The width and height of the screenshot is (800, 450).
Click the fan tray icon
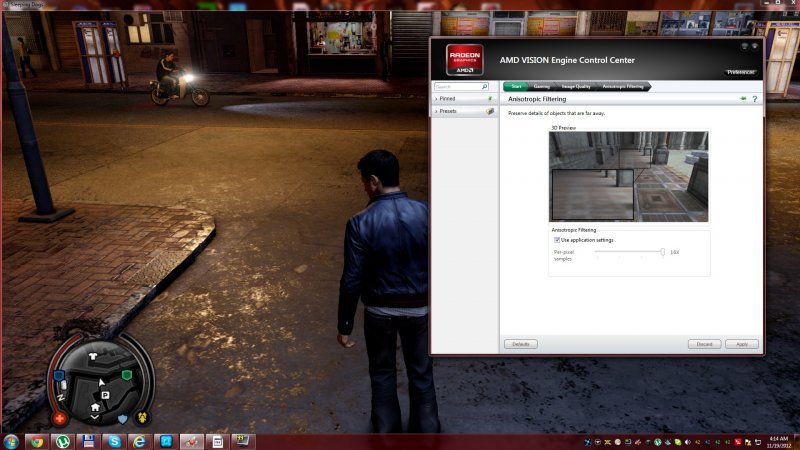point(587,442)
